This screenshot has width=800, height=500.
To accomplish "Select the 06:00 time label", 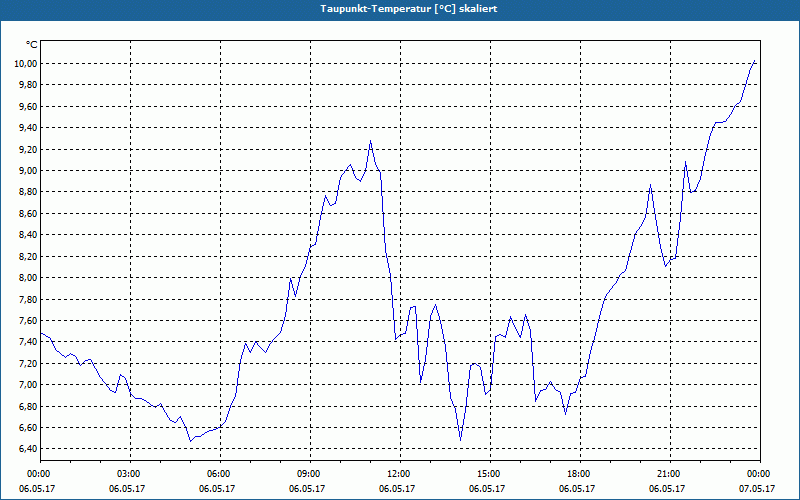I will click(220, 474).
